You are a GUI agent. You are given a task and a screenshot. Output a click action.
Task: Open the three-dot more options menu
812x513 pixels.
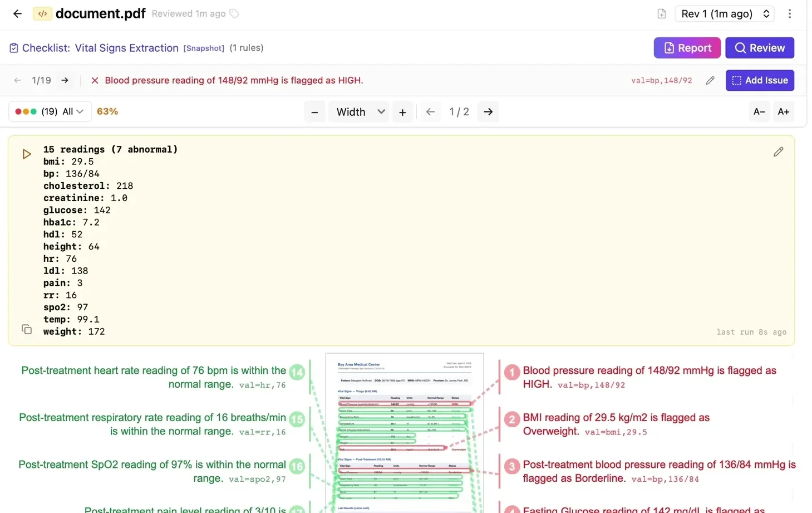pyautogui.click(x=789, y=14)
